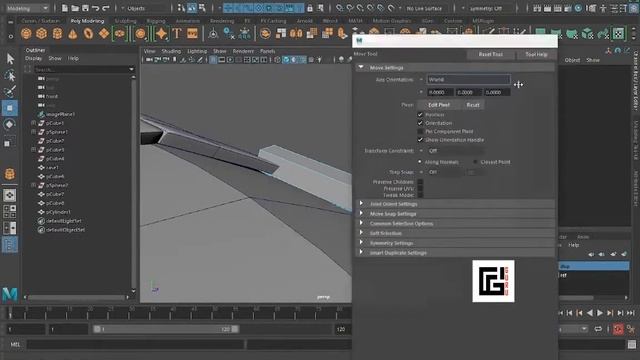Create a polygon plane from the shelf
This screenshot has width=640, height=360.
[x=104, y=33]
